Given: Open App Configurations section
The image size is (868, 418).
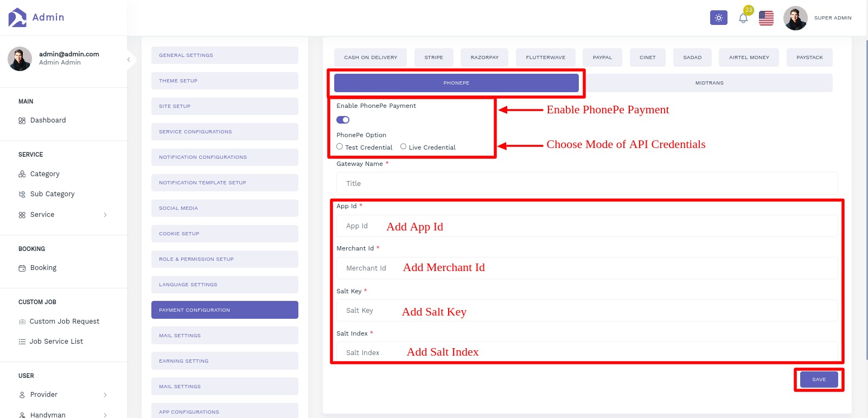Looking at the screenshot, I should [x=225, y=411].
